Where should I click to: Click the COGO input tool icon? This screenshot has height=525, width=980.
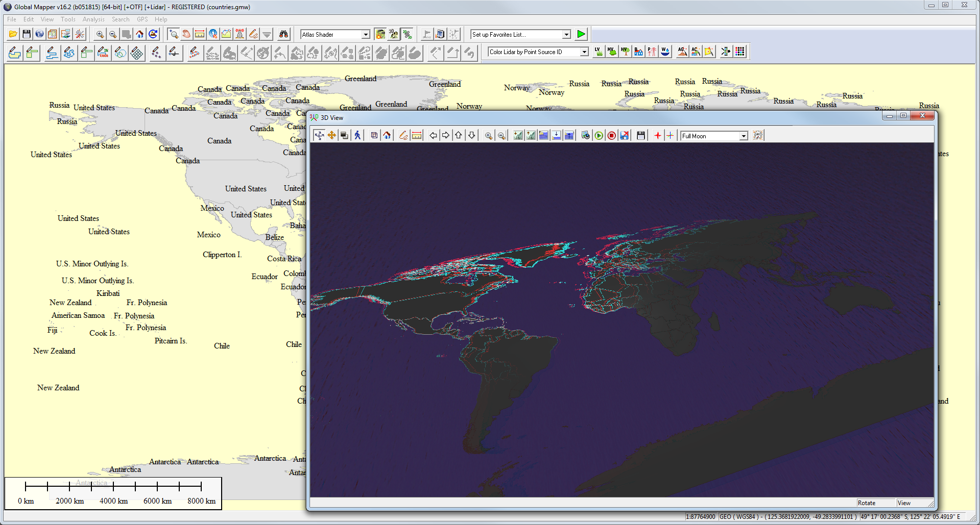[x=103, y=53]
